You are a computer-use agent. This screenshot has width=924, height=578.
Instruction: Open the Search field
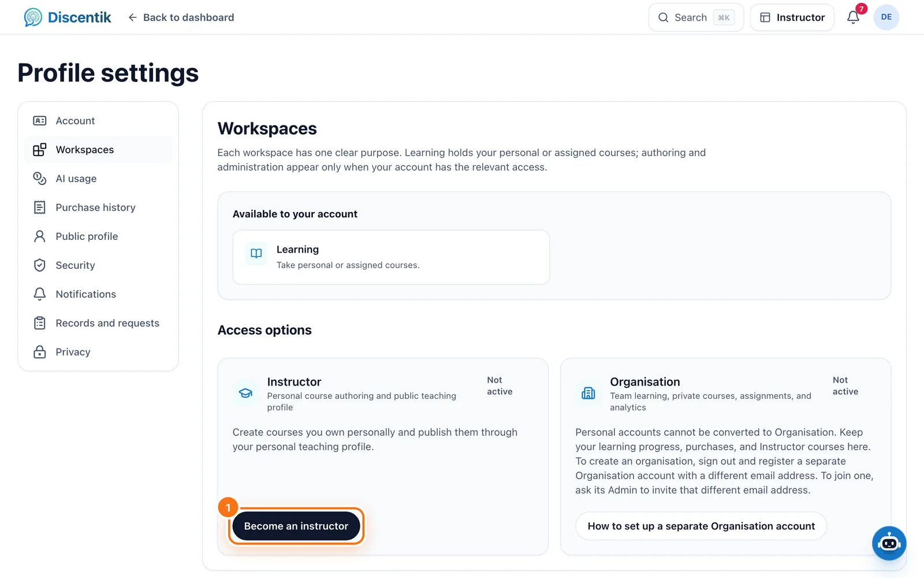click(x=696, y=17)
